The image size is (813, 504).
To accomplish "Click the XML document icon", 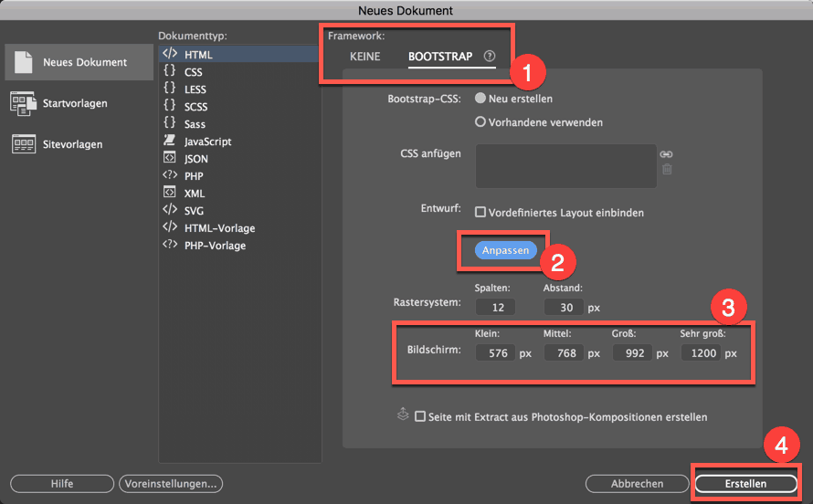I will [170, 192].
